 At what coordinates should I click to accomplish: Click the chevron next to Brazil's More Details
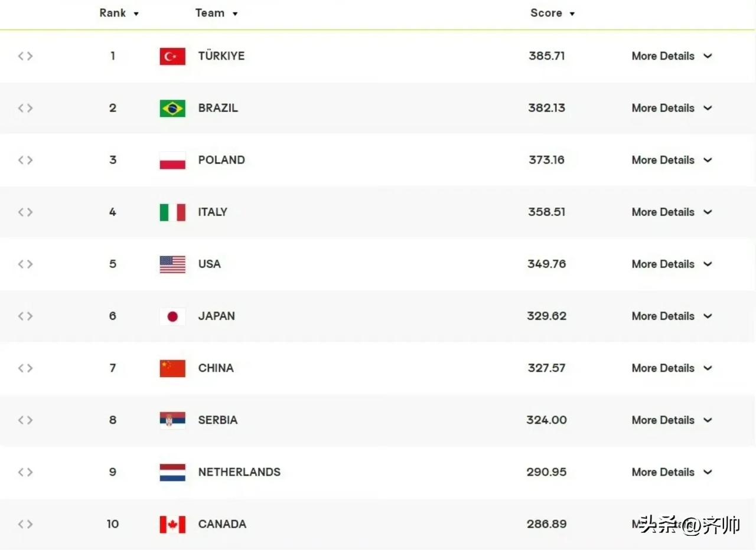[x=708, y=108]
